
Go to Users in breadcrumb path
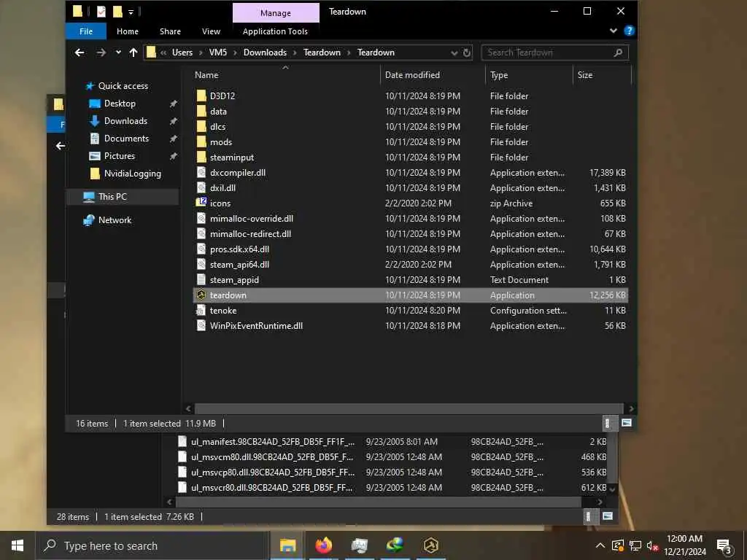182,52
